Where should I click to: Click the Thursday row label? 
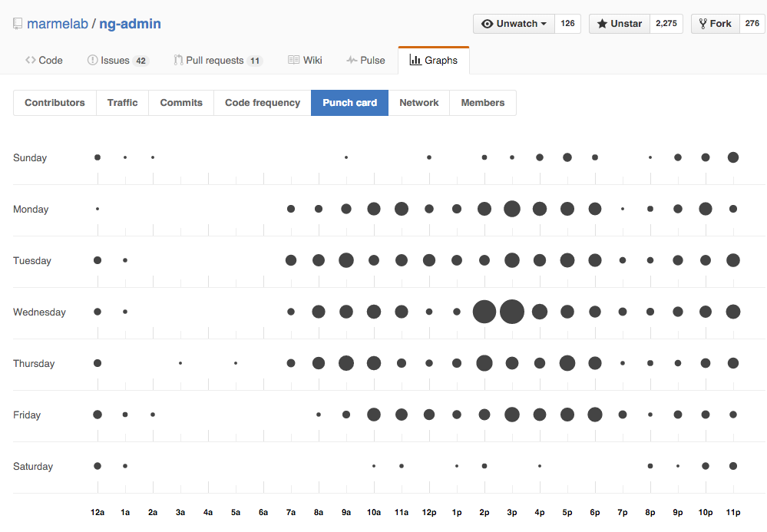click(34, 363)
